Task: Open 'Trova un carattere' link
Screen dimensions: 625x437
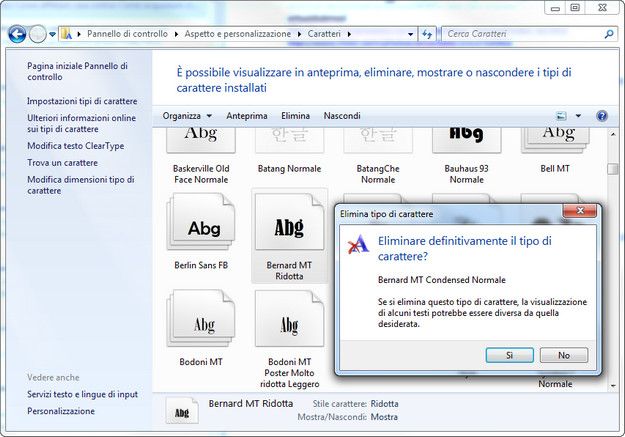Action: pos(63,163)
